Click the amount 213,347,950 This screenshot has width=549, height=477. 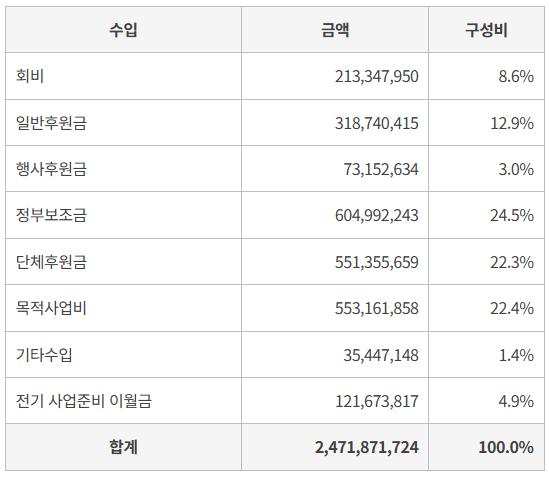point(377,76)
